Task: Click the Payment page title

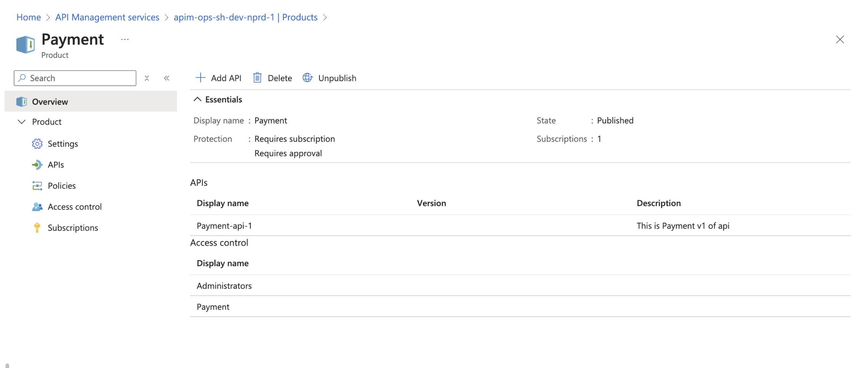Action: pos(73,39)
